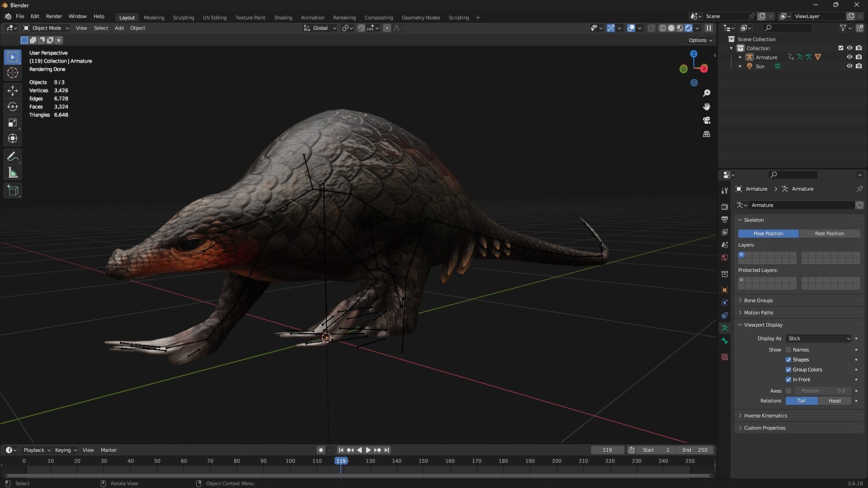Set Relations to Head
Screen dimensions: 868x488
point(834,401)
